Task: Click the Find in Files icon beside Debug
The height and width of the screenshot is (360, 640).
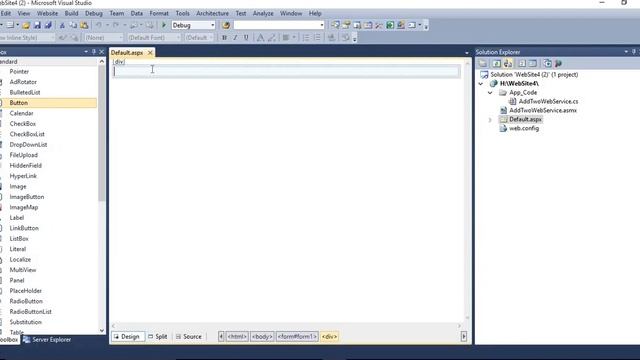Action: [226, 25]
